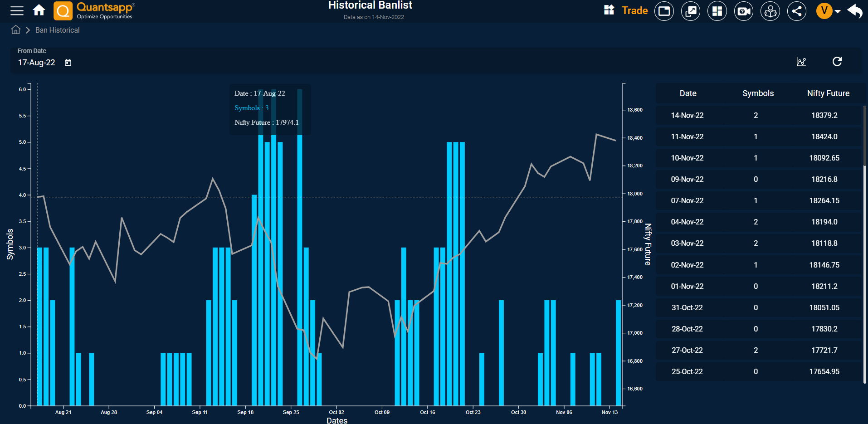Refresh the historical banlist data
868x424 pixels.
coord(837,62)
